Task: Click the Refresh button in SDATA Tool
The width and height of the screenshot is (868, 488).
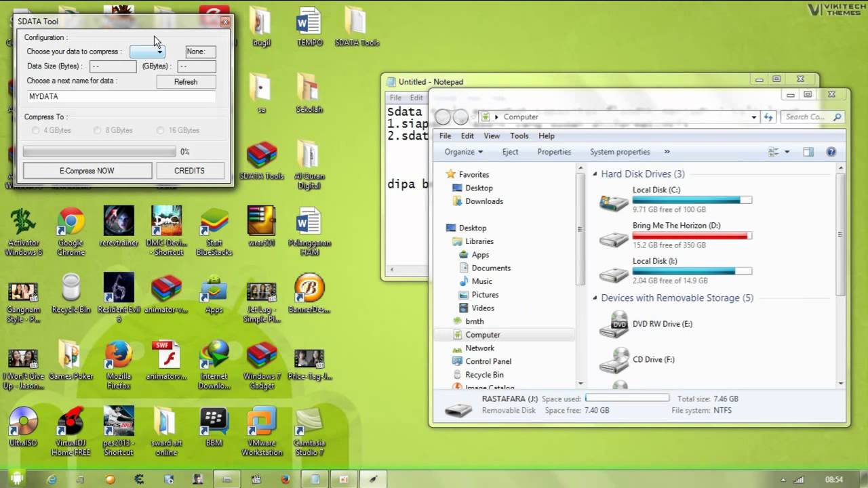Action: [x=186, y=82]
